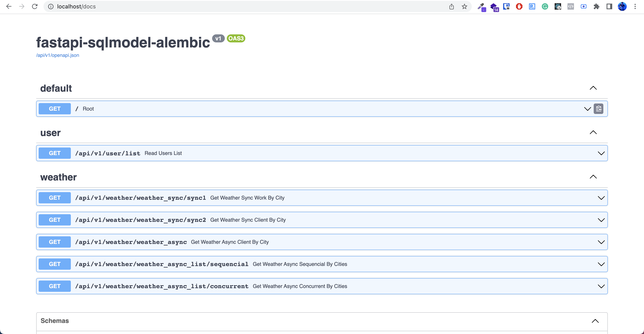
Task: Collapse the user section
Action: pos(593,132)
